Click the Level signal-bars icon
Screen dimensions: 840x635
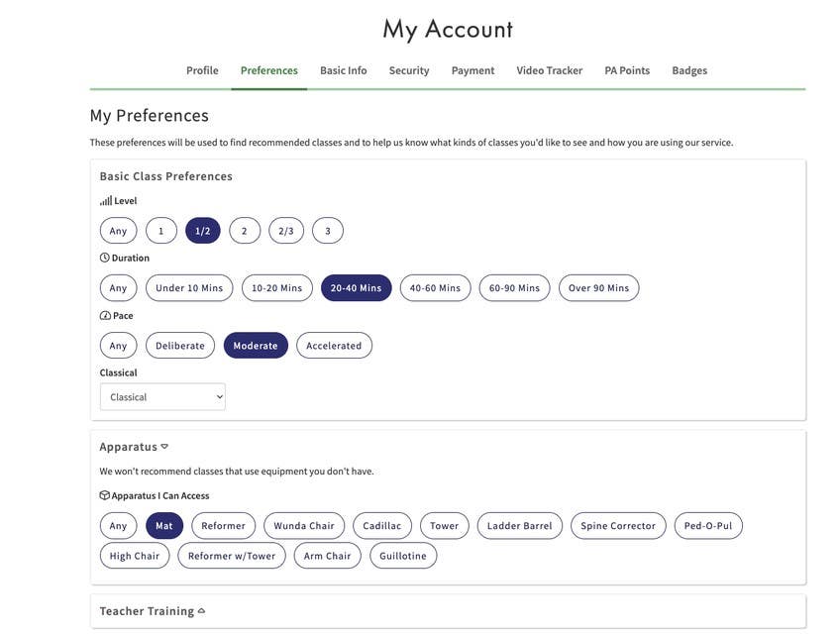click(106, 201)
